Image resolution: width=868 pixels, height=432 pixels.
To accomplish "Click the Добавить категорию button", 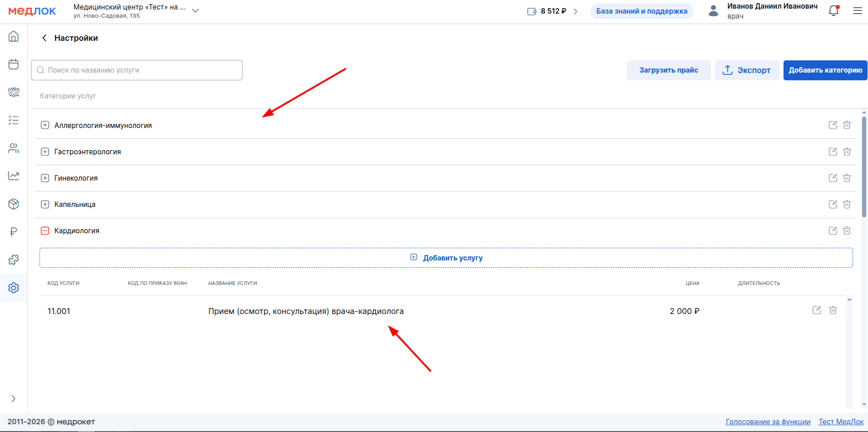I will click(825, 70).
